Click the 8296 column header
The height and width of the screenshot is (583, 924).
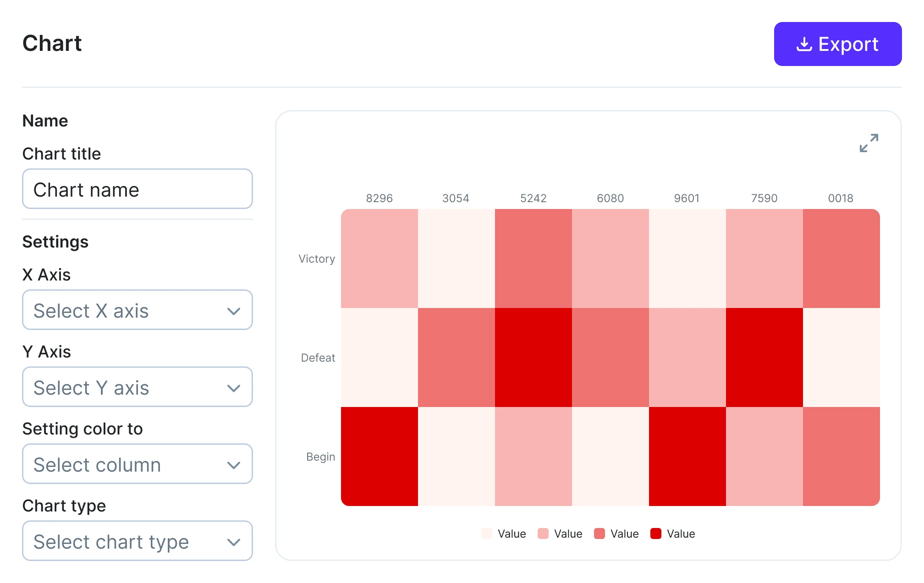coord(379,198)
